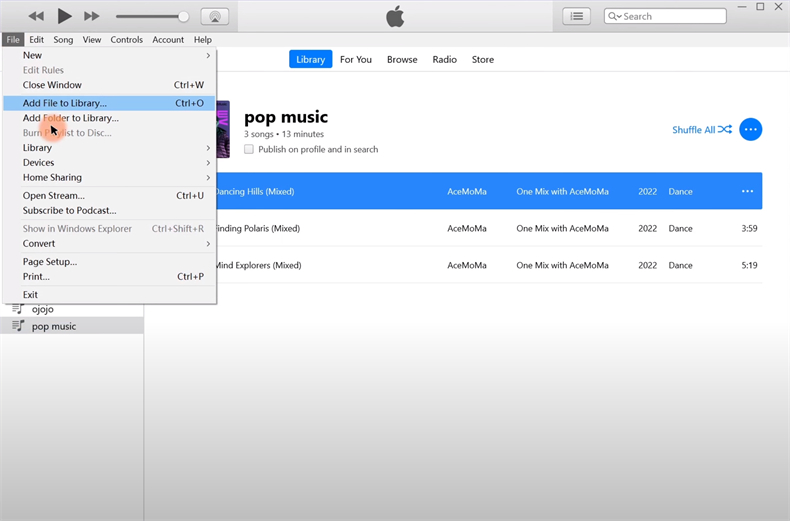
Task: Click the 3:59 duration value
Action: pos(749,228)
